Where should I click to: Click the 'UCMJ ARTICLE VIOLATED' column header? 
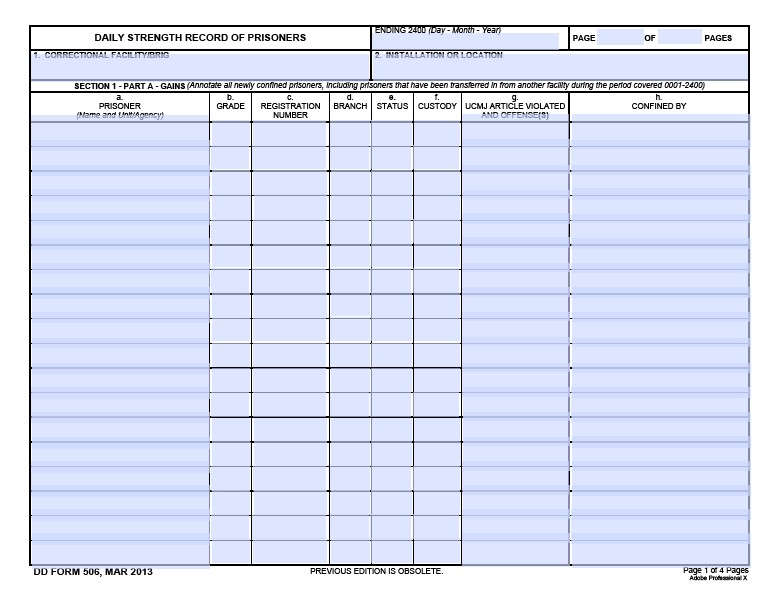tap(515, 106)
